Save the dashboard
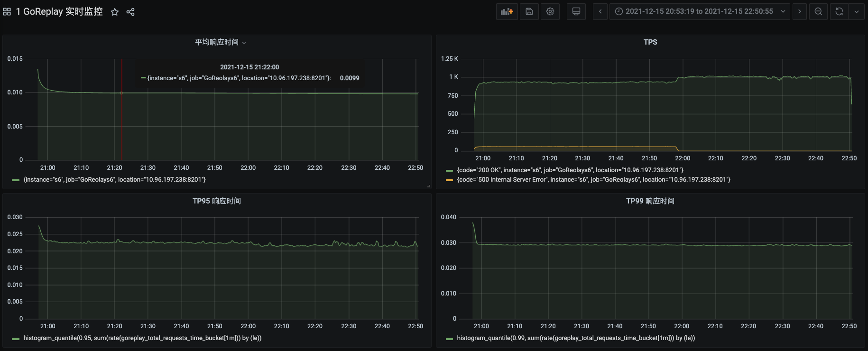 pyautogui.click(x=529, y=11)
